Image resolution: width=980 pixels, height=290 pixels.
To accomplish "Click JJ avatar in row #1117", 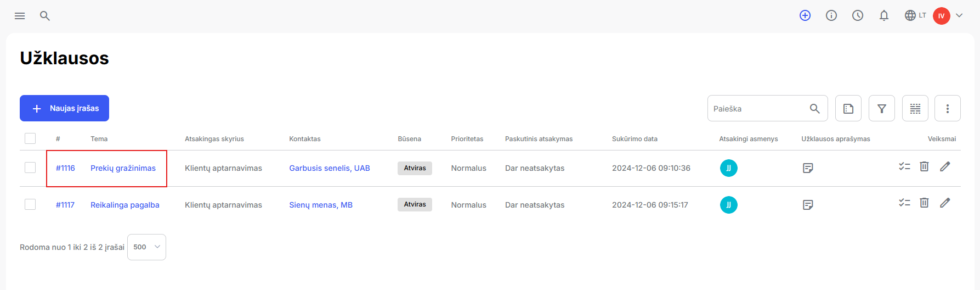I will click(x=728, y=205).
